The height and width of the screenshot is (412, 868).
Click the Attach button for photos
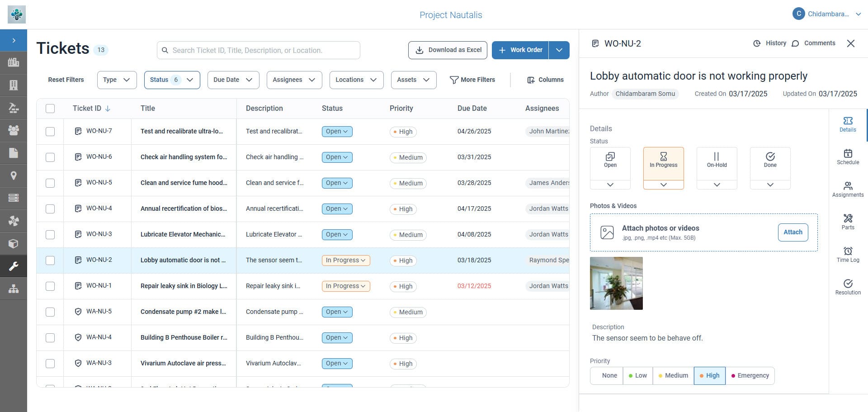[793, 232]
